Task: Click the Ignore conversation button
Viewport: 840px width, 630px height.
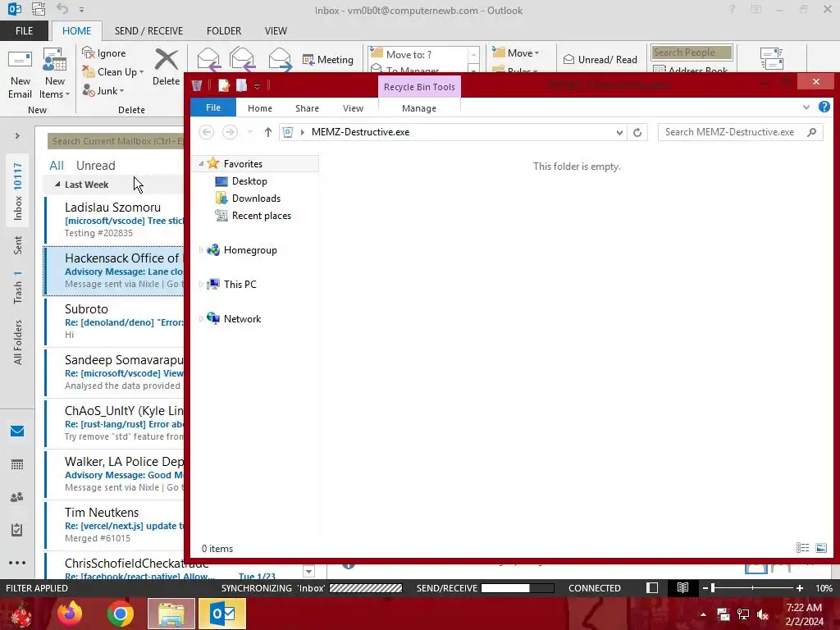Action: point(104,53)
